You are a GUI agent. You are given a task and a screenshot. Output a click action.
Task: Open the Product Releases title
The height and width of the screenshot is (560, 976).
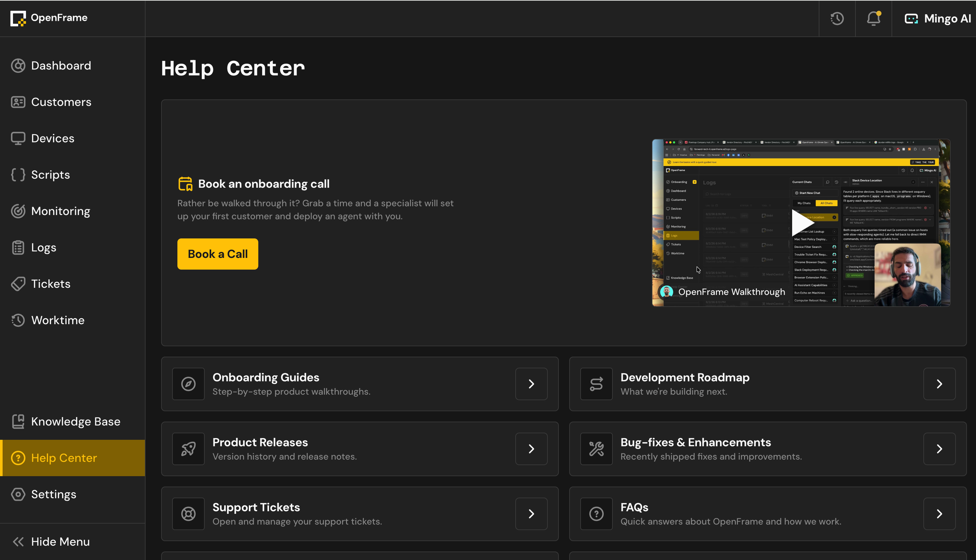[x=260, y=442]
